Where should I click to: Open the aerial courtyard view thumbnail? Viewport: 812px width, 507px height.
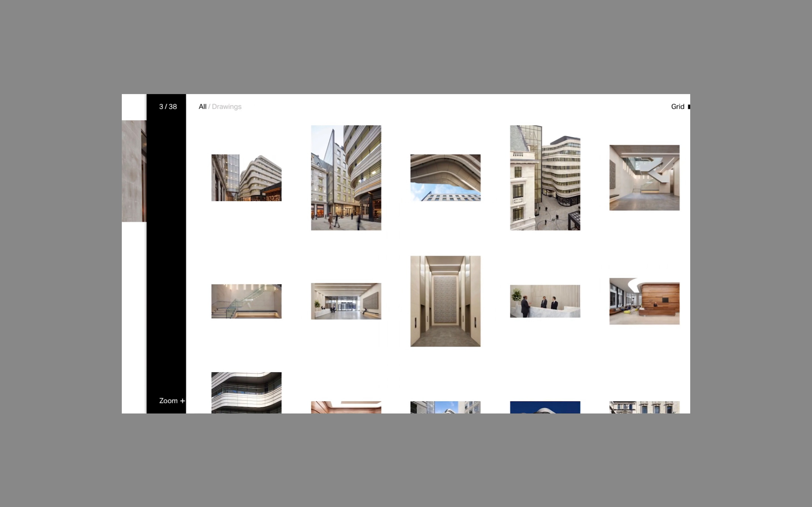(545, 178)
